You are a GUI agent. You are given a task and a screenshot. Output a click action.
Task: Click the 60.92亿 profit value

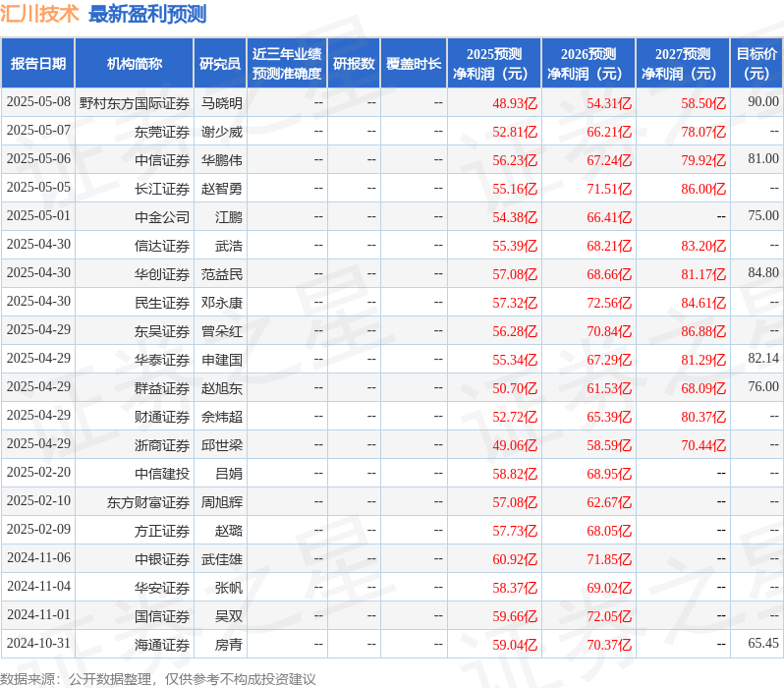point(515,560)
